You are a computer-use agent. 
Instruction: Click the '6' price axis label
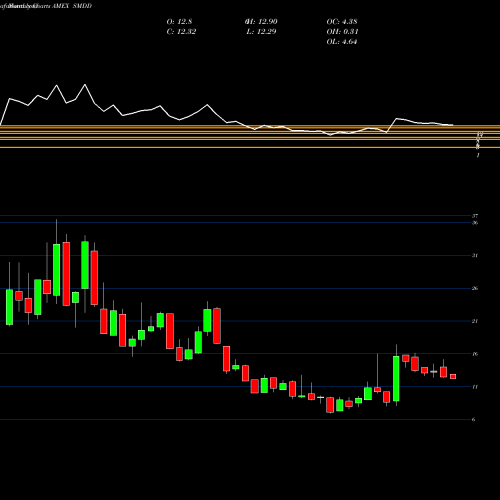[x=474, y=419]
